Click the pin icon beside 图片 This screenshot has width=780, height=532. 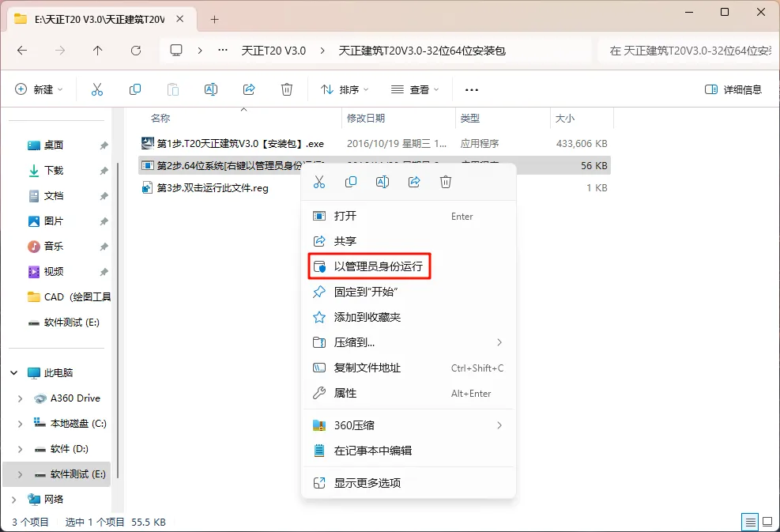tap(104, 221)
